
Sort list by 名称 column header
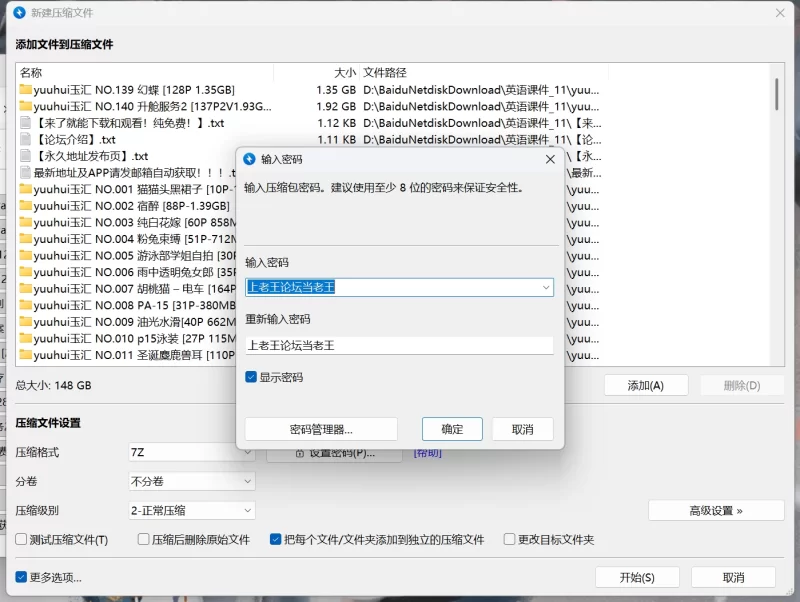32,73
